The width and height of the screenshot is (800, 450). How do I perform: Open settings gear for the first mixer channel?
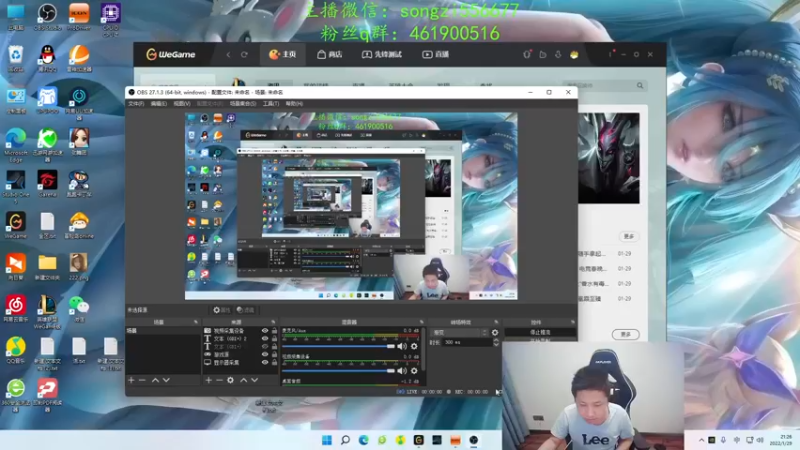click(414, 346)
